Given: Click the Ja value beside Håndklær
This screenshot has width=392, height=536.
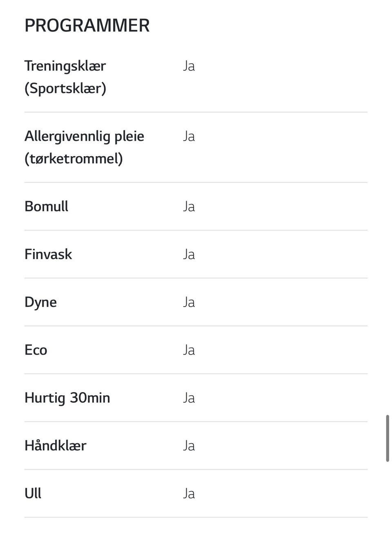Looking at the screenshot, I should pyautogui.click(x=189, y=446).
